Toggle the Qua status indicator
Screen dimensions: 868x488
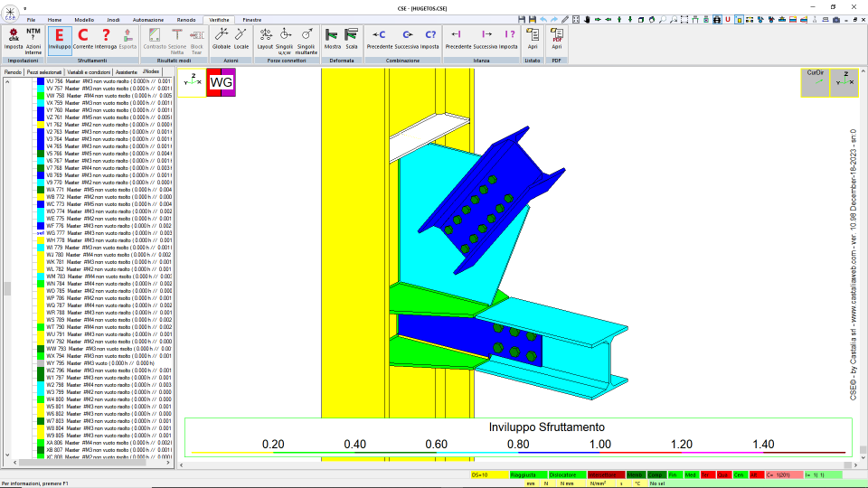click(723, 474)
